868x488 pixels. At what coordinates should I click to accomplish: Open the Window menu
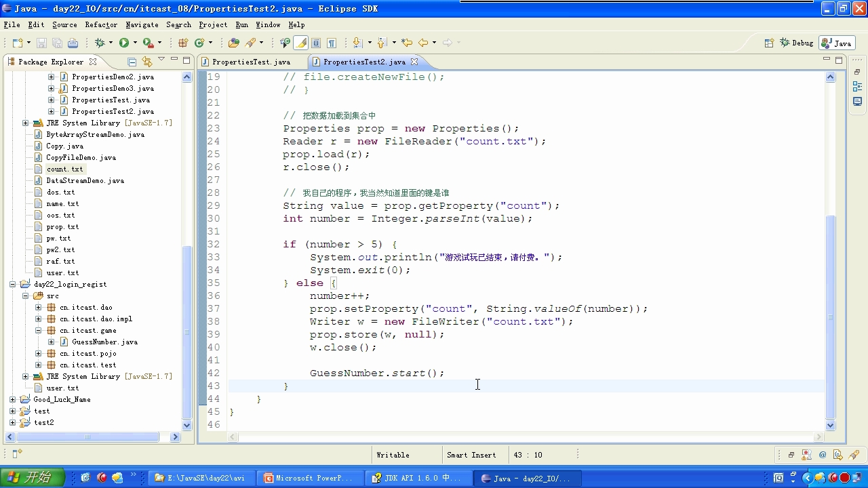pyautogui.click(x=268, y=24)
